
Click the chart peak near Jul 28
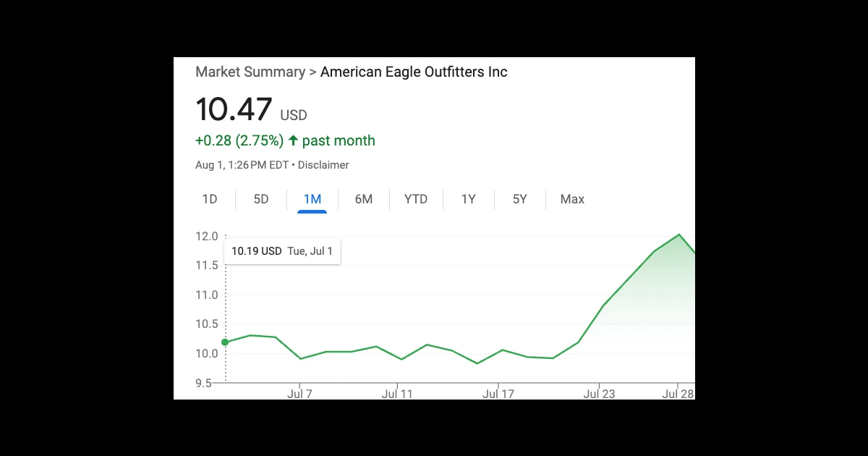(679, 235)
